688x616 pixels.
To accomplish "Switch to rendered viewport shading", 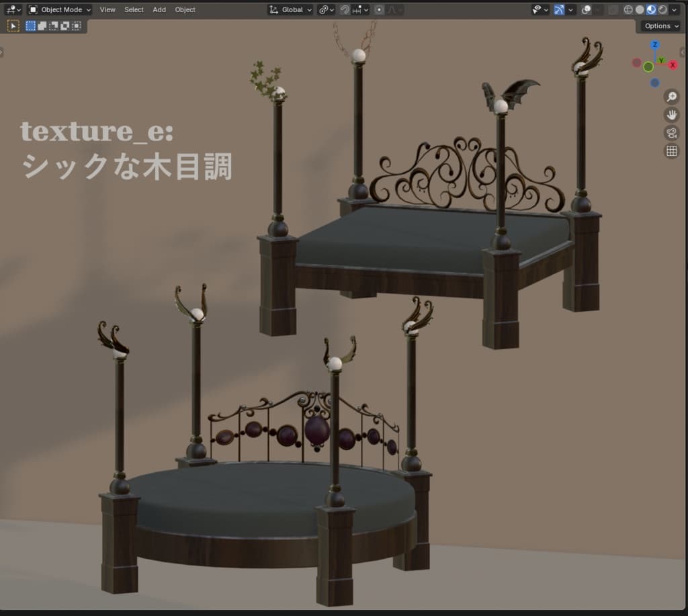I will (662, 10).
